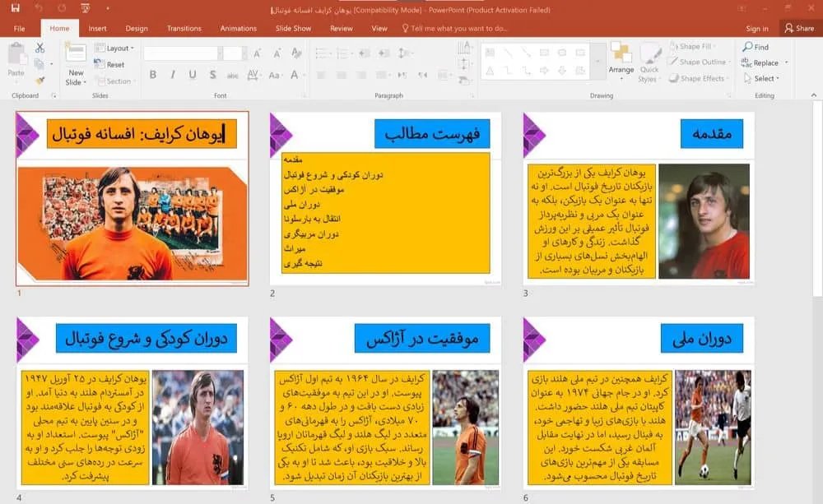The height and width of the screenshot is (504, 823).
Task: Click the Copy icon in Clipboard
Action: [x=39, y=64]
